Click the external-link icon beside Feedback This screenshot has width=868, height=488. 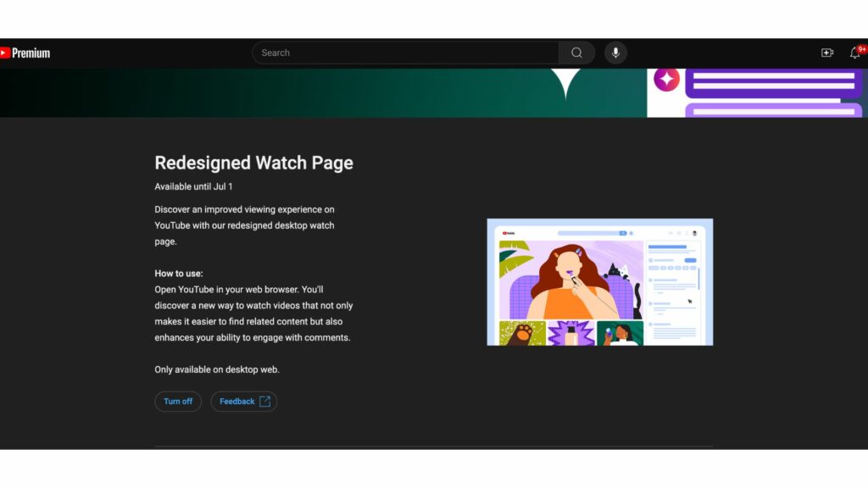click(264, 401)
